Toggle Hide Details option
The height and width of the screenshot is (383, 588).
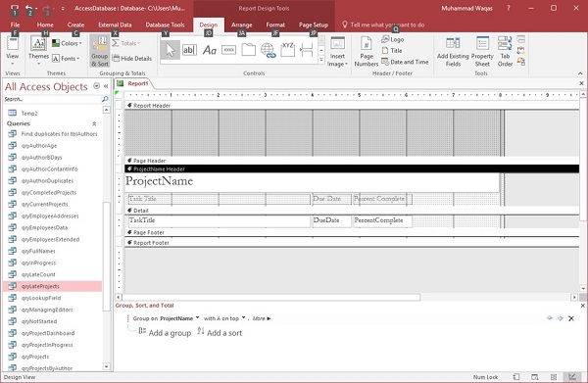pos(132,59)
